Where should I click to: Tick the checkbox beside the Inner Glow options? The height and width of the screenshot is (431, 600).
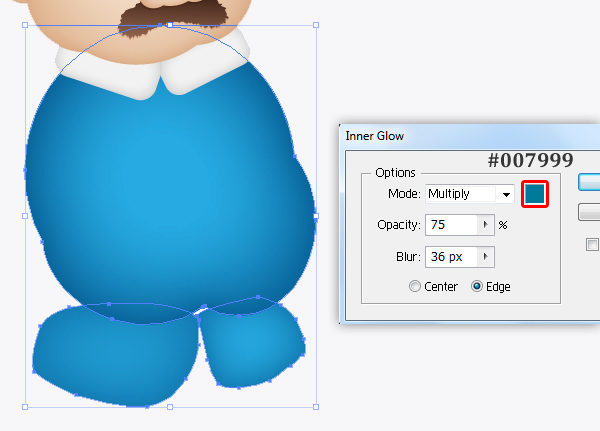pyautogui.click(x=592, y=244)
